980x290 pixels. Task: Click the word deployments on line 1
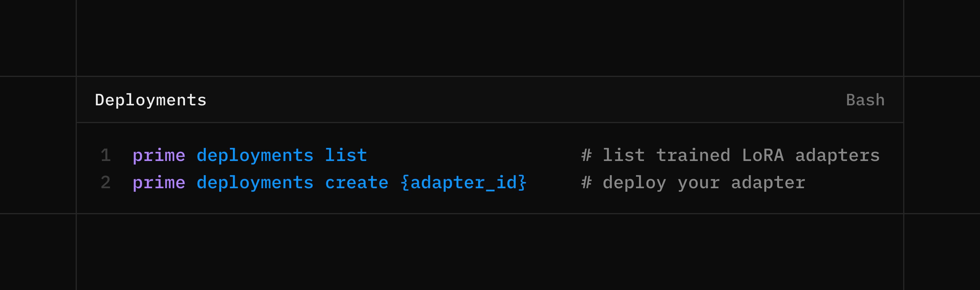pyautogui.click(x=255, y=155)
